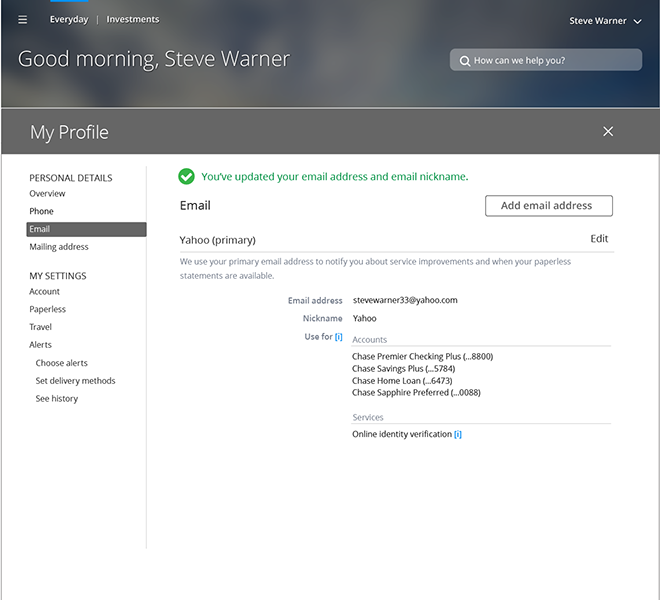Click the info icon beside Use for
Viewport: 660px width, 600px height.
pyautogui.click(x=338, y=336)
